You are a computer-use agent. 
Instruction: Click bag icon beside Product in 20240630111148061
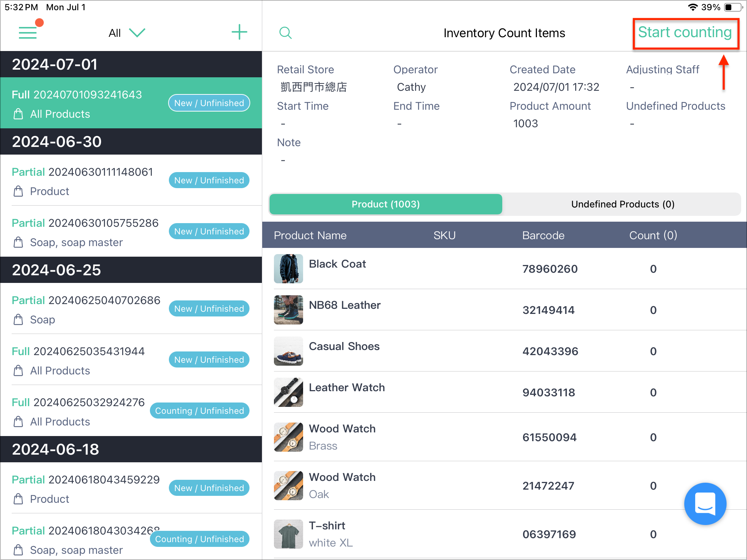coord(18,191)
